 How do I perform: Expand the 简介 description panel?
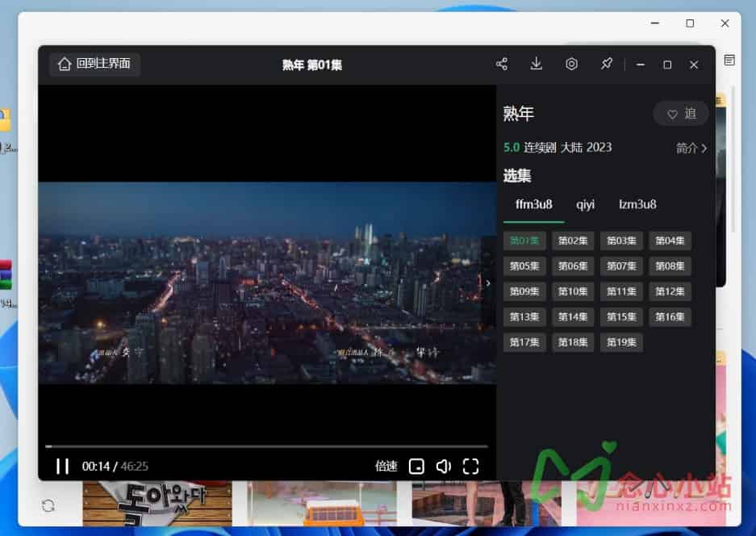[690, 148]
